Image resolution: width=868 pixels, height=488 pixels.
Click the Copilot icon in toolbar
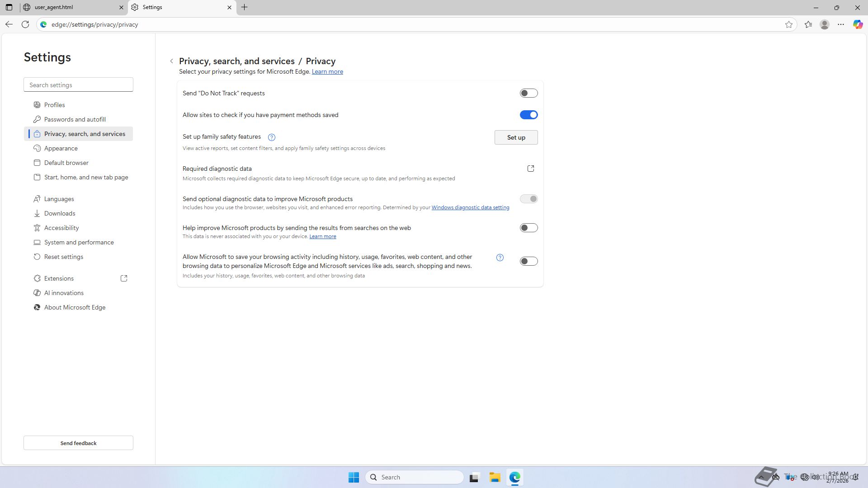(x=858, y=24)
